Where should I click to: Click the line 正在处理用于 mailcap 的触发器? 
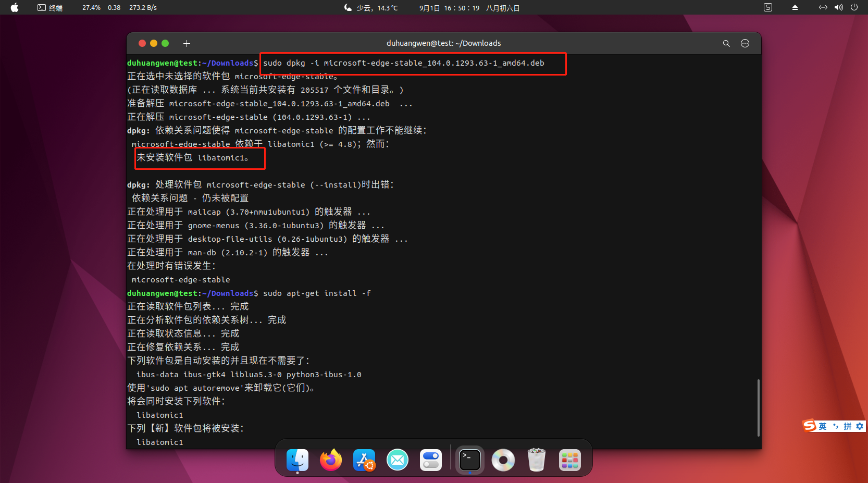[x=249, y=212]
